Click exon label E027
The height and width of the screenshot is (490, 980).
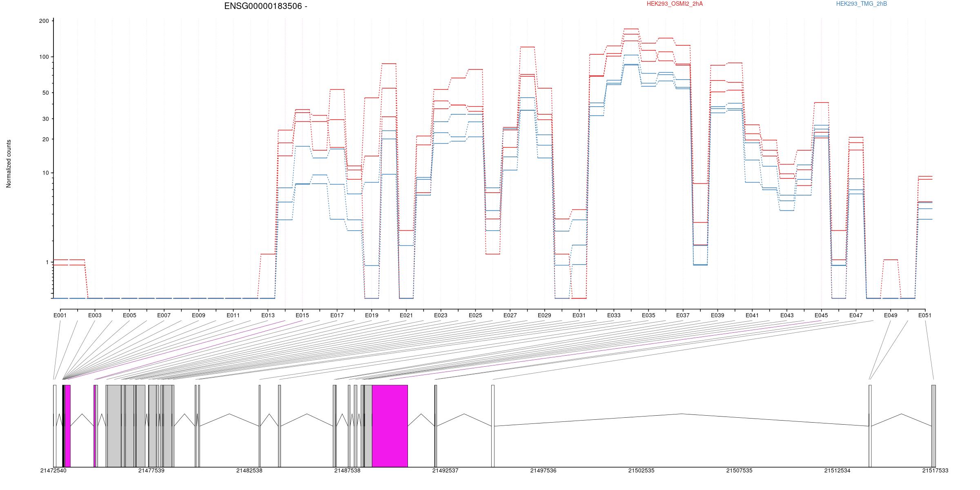510,315
